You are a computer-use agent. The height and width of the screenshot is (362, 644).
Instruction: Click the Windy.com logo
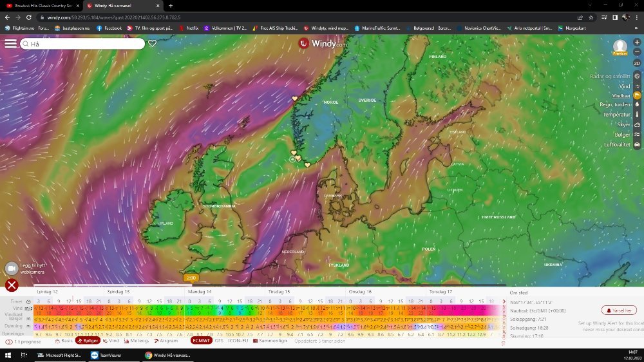323,43
